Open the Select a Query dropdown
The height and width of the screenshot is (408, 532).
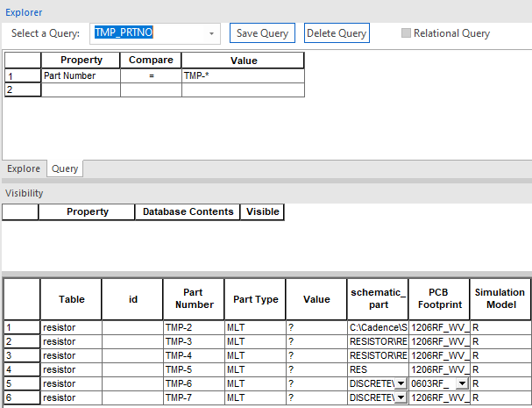(x=211, y=33)
